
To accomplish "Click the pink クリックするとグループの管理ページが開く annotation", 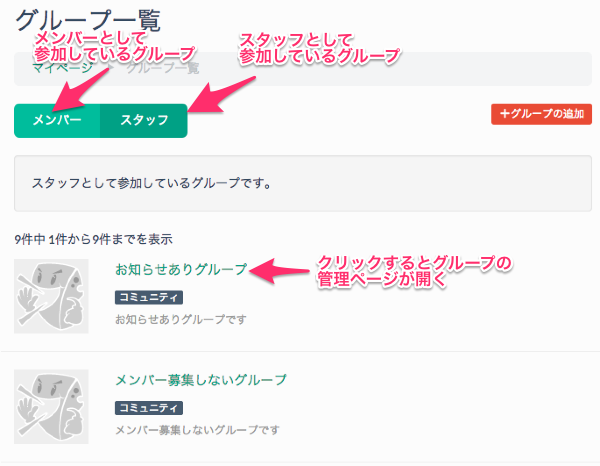I will pos(414,272).
